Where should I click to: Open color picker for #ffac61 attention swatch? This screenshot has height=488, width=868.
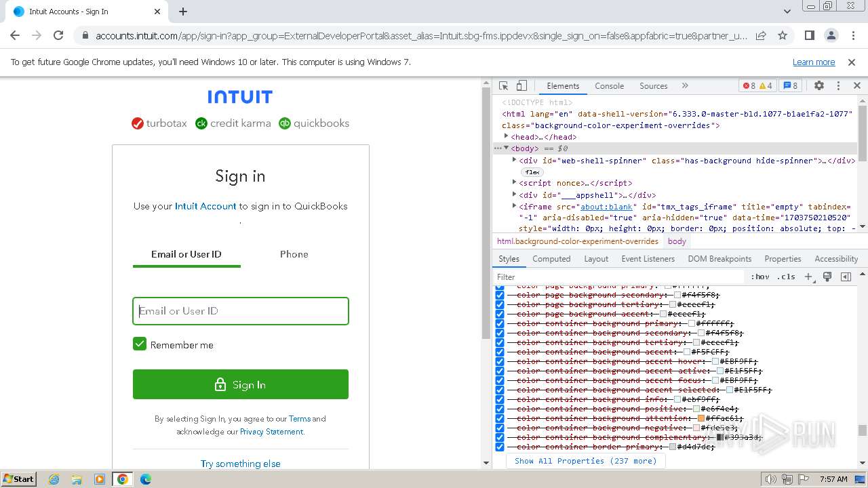point(701,419)
